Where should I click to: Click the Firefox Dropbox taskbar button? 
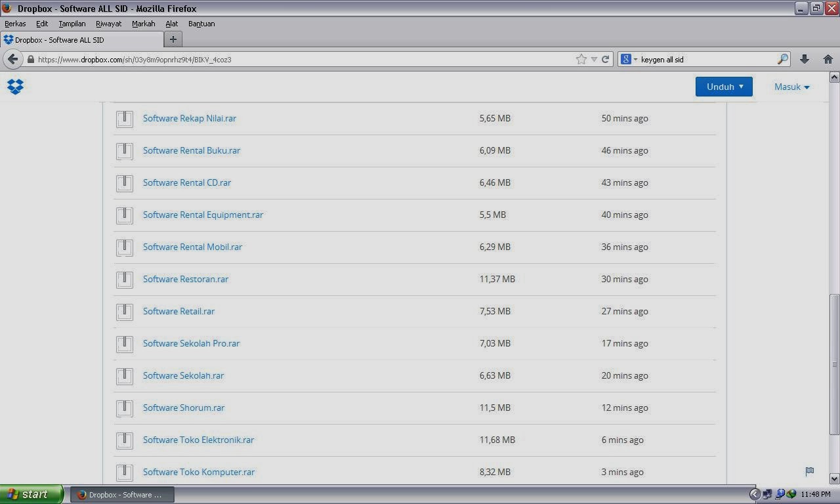[122, 494]
